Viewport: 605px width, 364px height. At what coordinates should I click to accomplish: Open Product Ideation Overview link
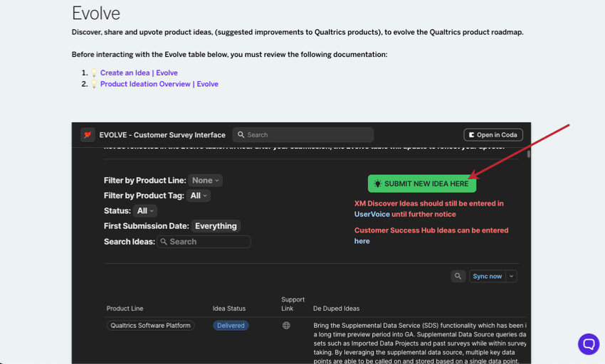[x=159, y=84]
